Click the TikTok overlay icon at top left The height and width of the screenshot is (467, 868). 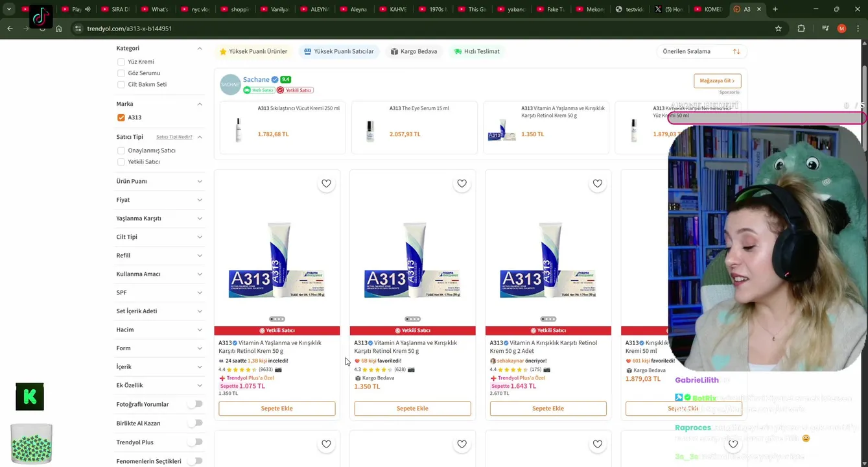coord(41,16)
